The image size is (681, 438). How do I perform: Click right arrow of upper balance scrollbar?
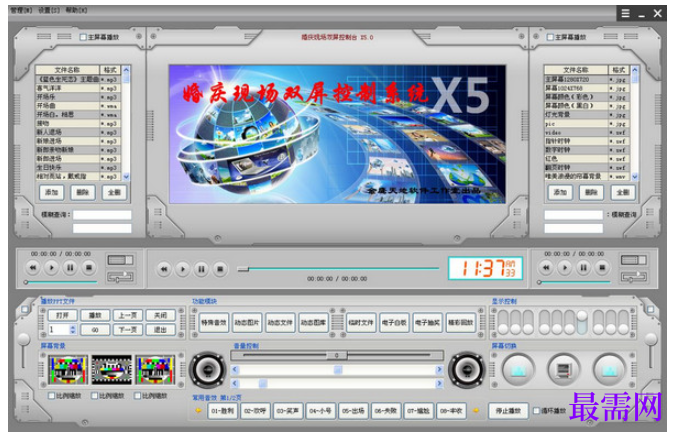point(439,370)
